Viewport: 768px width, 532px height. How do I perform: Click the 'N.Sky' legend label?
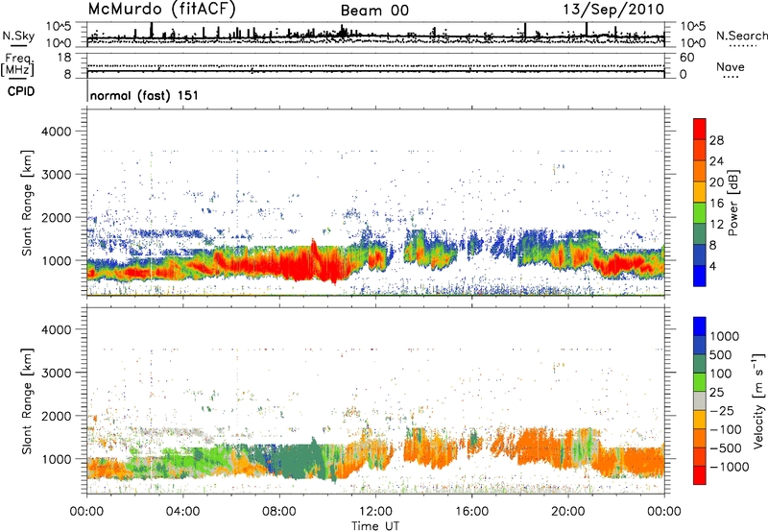[x=18, y=36]
